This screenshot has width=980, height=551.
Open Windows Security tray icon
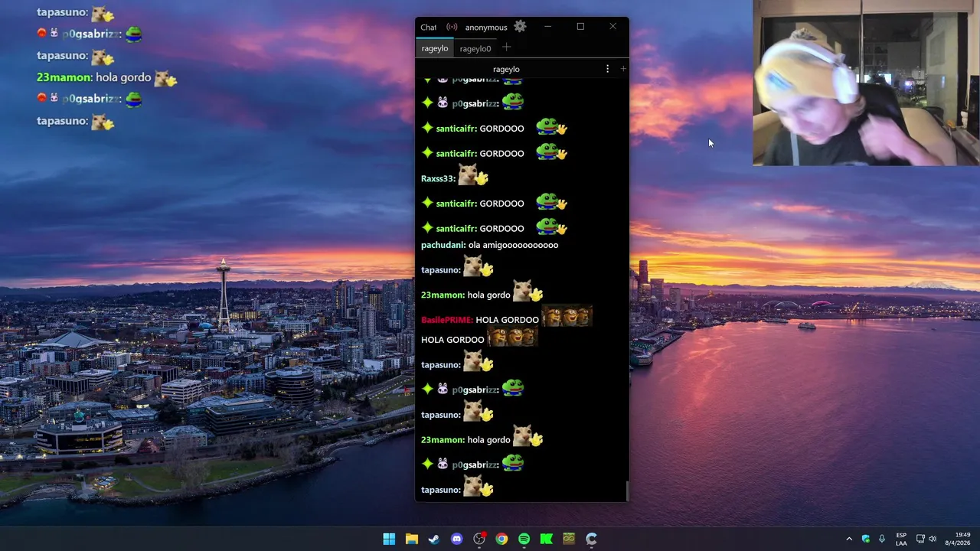(x=866, y=539)
